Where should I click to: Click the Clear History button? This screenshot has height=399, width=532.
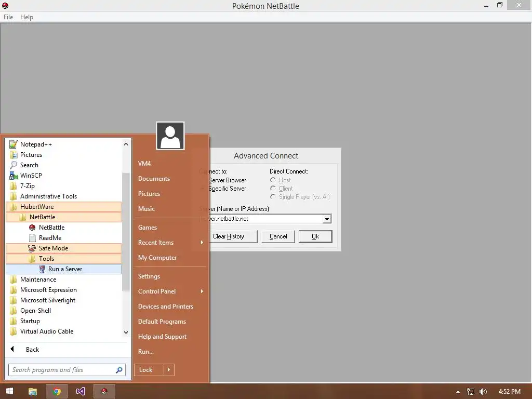(x=232, y=236)
